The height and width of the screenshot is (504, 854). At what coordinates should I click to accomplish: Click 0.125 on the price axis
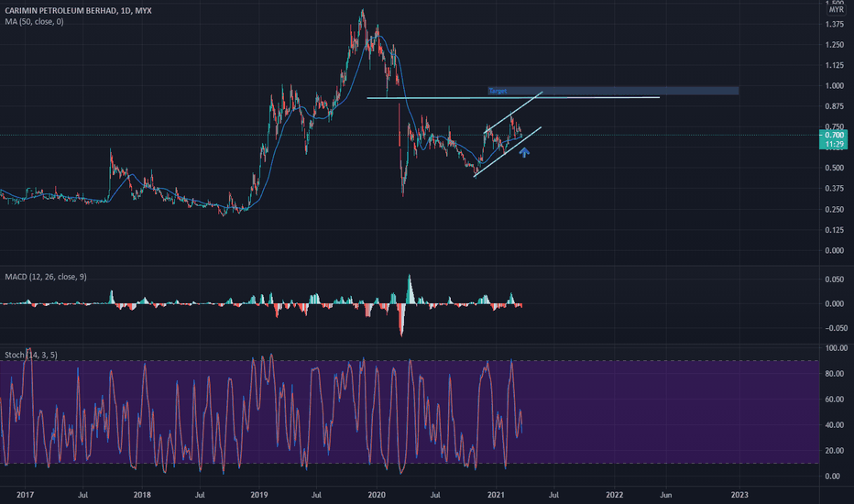tap(835, 230)
